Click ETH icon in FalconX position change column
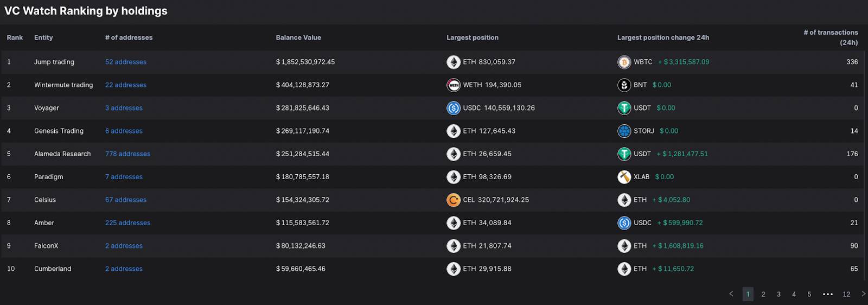 coord(624,246)
